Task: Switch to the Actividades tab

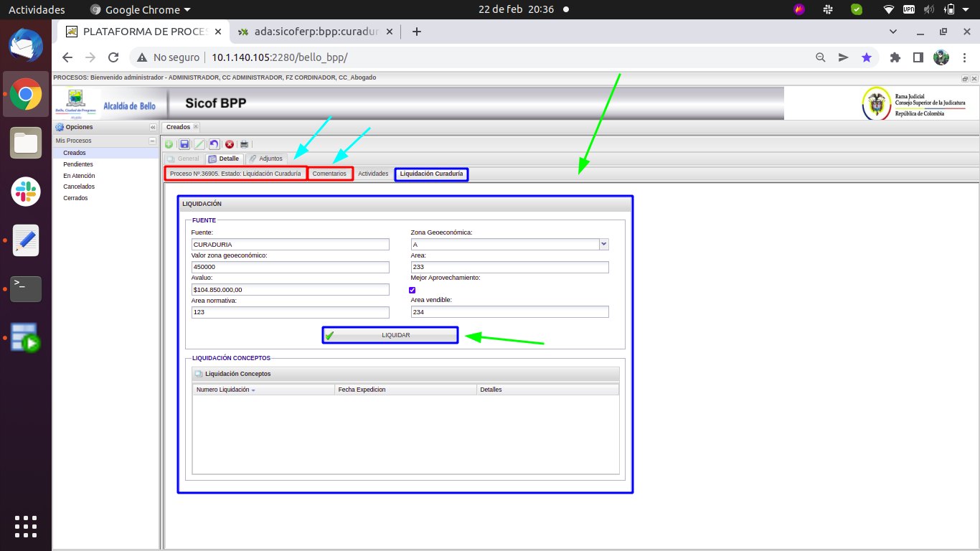Action: point(373,174)
